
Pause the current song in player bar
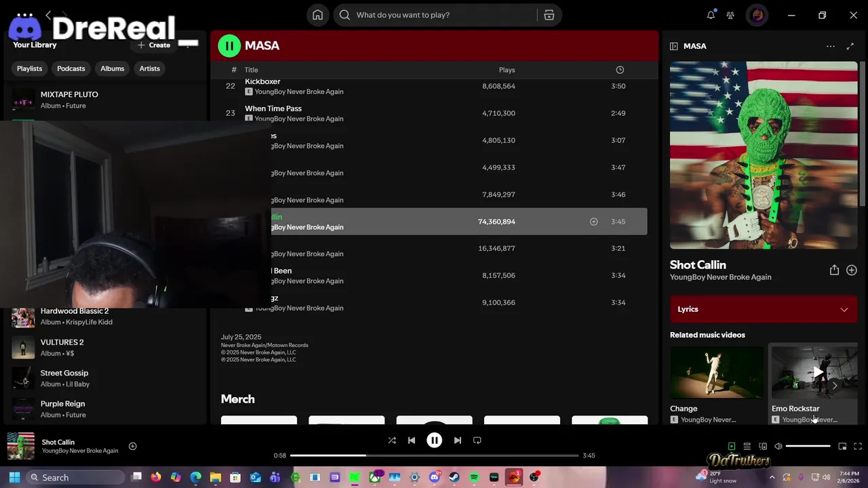(x=435, y=441)
